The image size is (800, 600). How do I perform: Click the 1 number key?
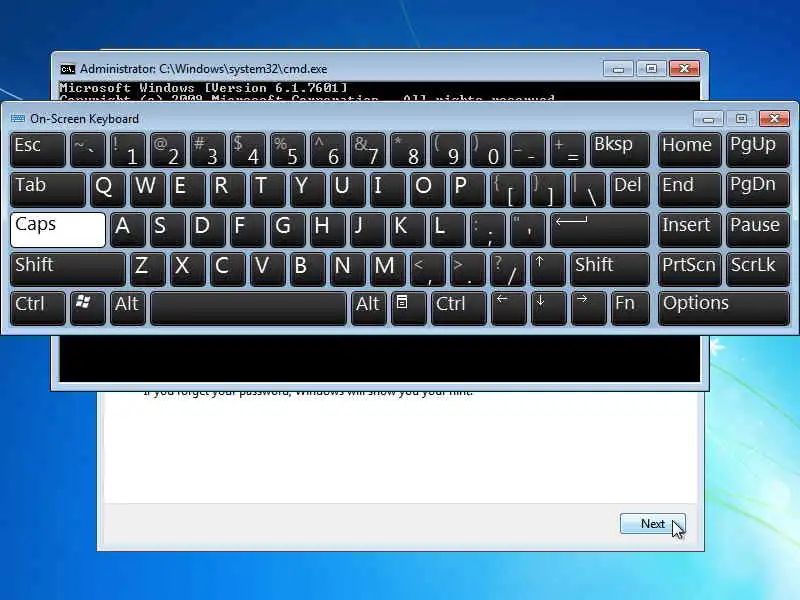coord(128,149)
